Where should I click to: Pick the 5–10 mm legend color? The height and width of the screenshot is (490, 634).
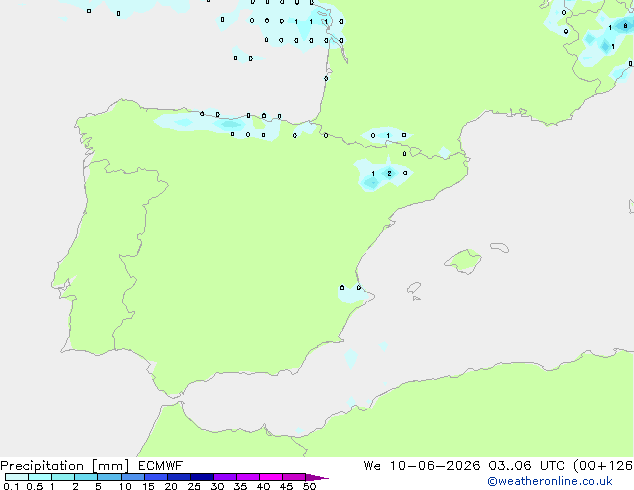click(x=109, y=477)
